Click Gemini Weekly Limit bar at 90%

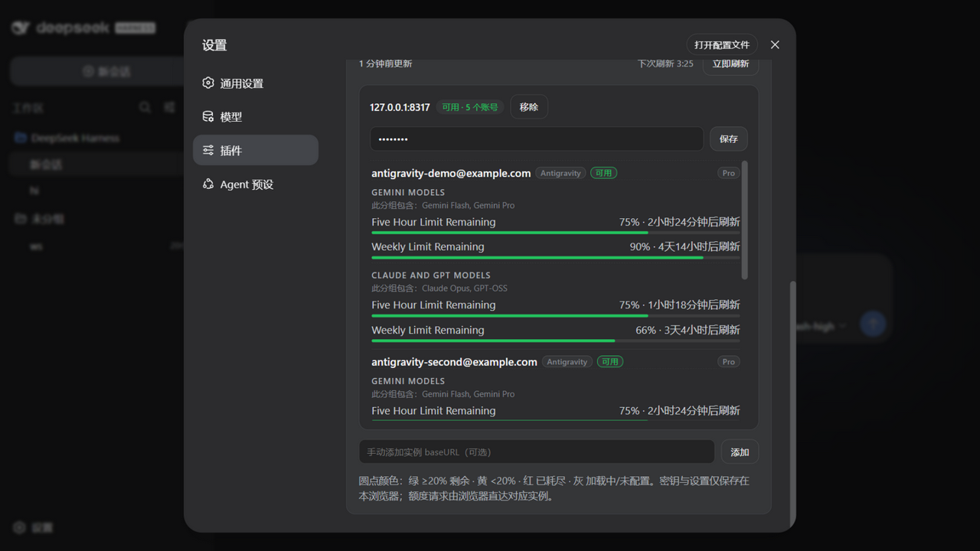tap(556, 257)
